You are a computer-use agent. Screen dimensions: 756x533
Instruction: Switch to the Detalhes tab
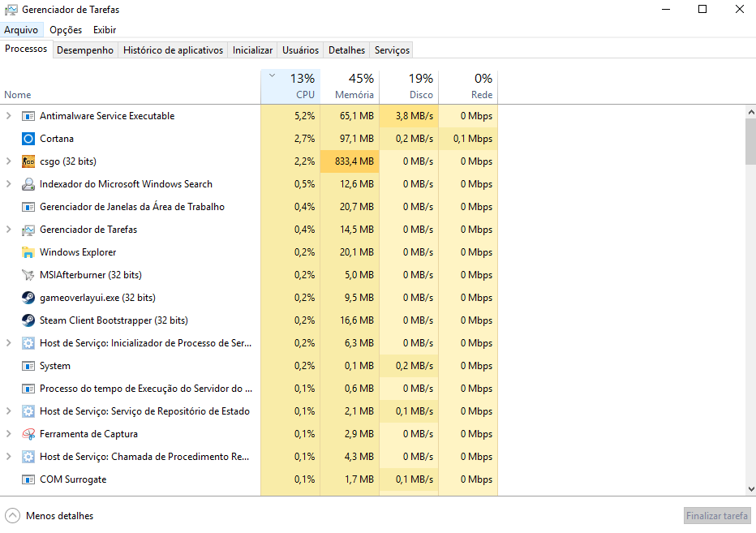click(x=346, y=50)
